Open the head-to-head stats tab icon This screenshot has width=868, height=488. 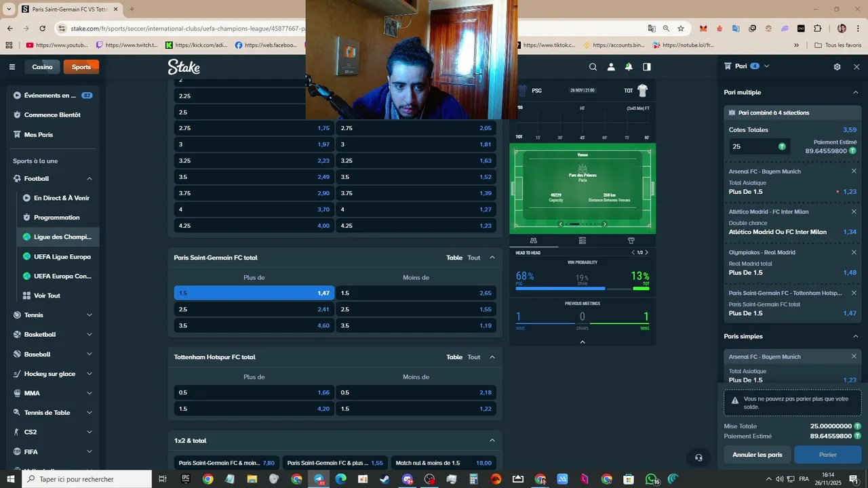(x=534, y=241)
